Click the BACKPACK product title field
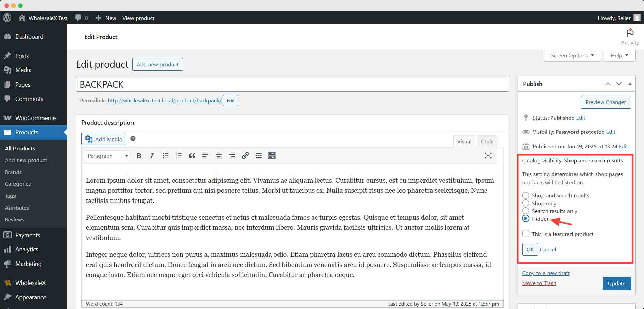This screenshot has height=309, width=644. tap(292, 84)
